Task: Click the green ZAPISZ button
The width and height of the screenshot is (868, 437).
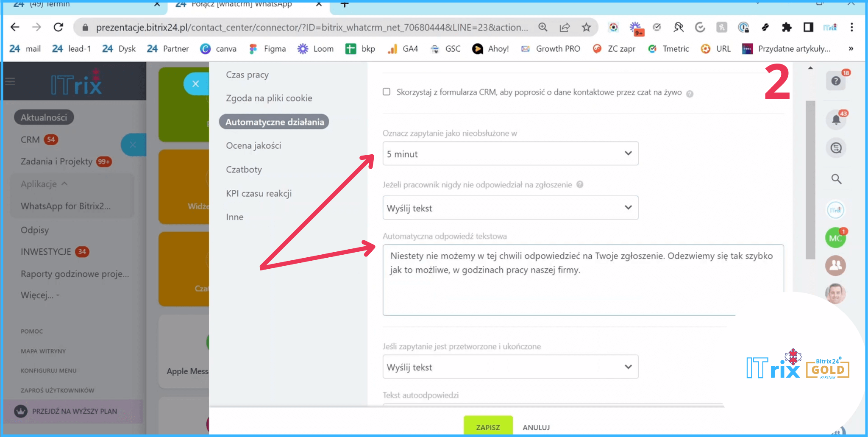Action: (488, 427)
